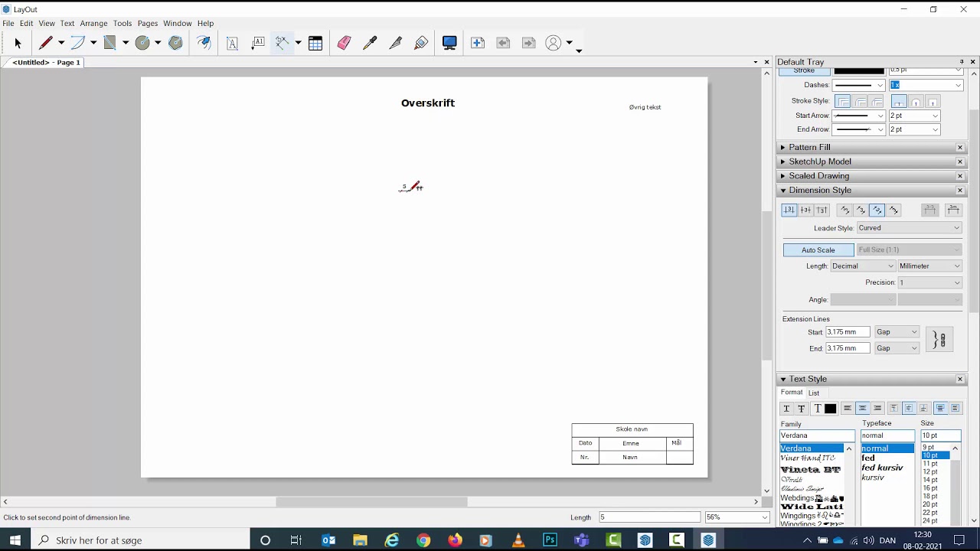Choose 12 pt font size
980x551 pixels.
click(x=930, y=471)
